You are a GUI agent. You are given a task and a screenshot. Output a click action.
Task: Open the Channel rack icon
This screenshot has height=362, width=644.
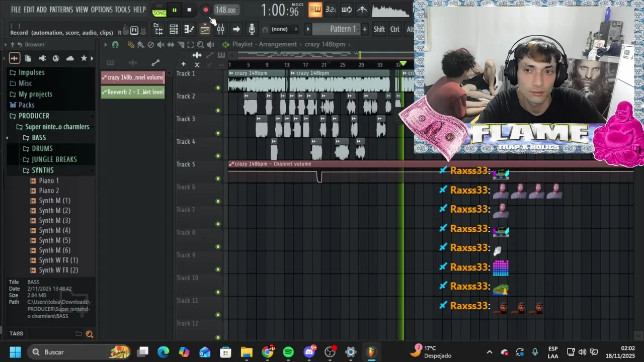tap(174, 29)
